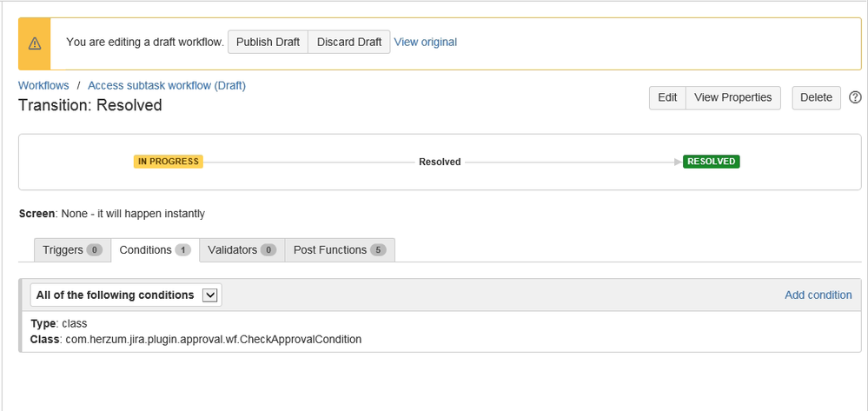The height and width of the screenshot is (411, 868).
Task: Publish the draft workflow
Action: click(x=268, y=42)
